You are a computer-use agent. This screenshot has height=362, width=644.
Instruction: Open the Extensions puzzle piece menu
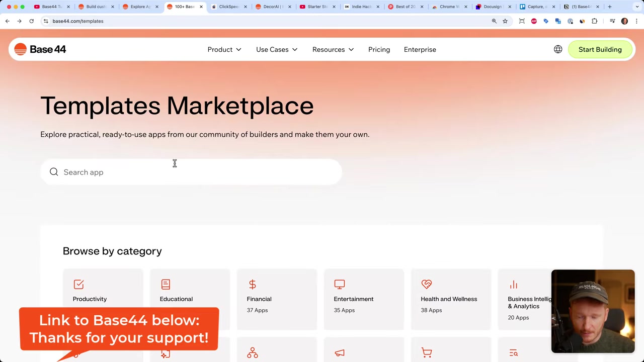pyautogui.click(x=595, y=21)
